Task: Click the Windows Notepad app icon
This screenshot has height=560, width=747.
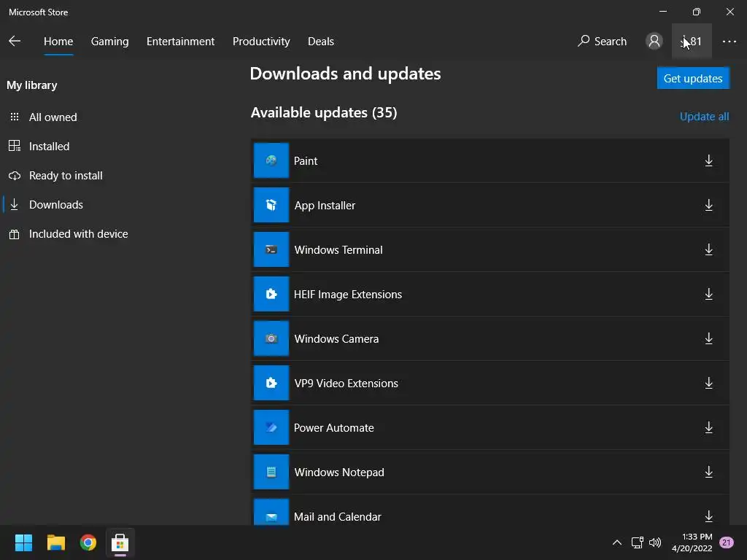Action: click(x=271, y=472)
